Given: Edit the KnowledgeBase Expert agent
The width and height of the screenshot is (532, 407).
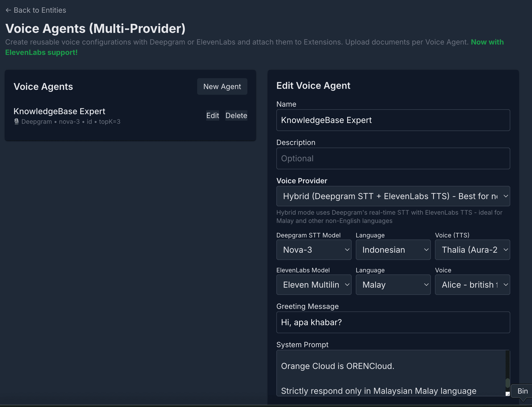Looking at the screenshot, I should coord(212,115).
